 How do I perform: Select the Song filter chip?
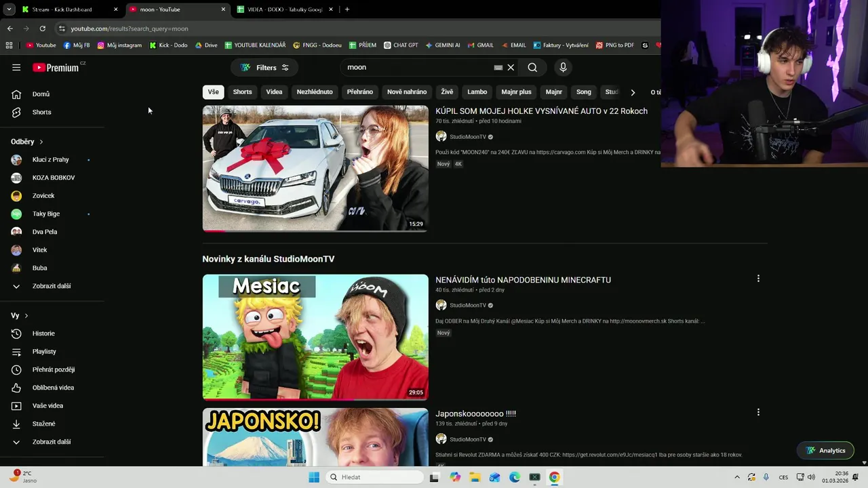[584, 91]
